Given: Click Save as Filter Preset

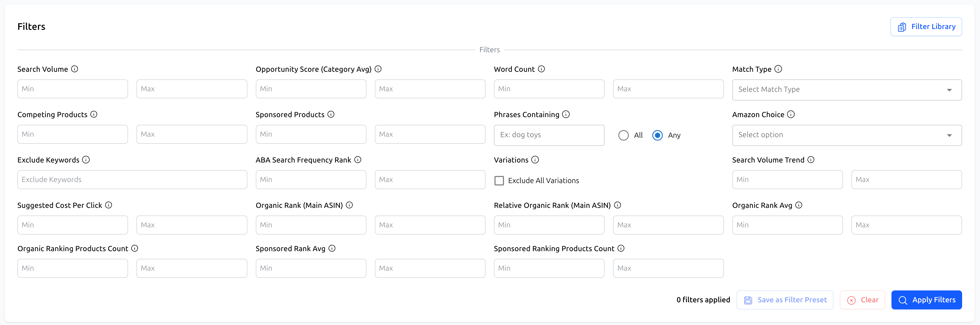Looking at the screenshot, I should [x=785, y=299].
